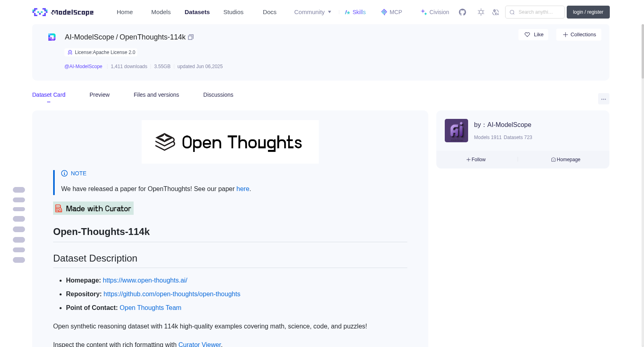Add dataset to Collections
The height and width of the screenshot is (347, 644).
(x=579, y=35)
